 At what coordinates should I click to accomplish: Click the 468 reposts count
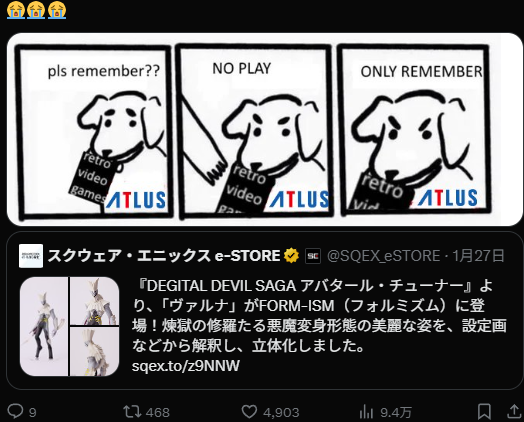coord(158,412)
